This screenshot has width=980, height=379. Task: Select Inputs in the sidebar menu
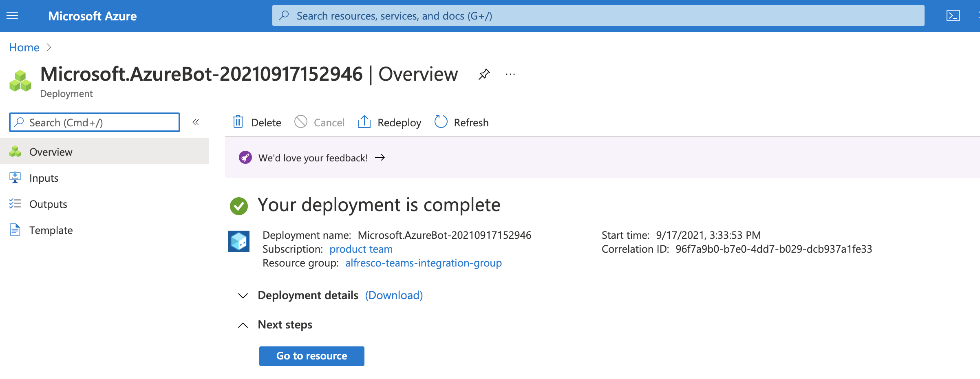point(44,178)
